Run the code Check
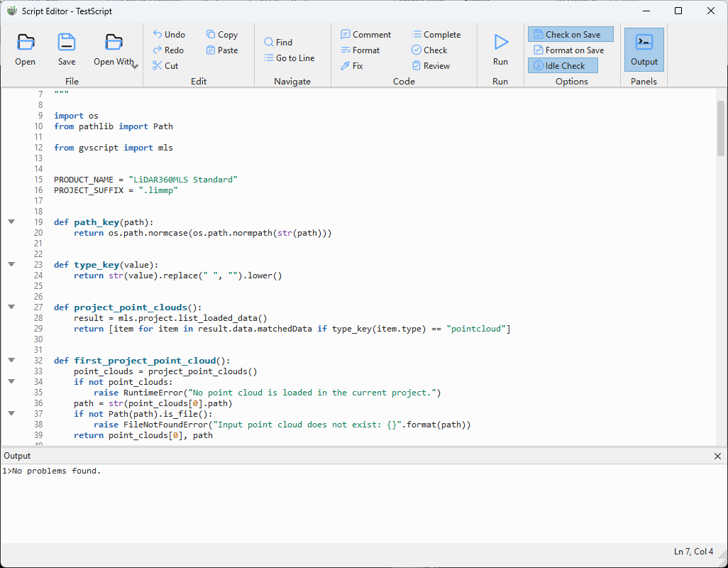 (429, 50)
